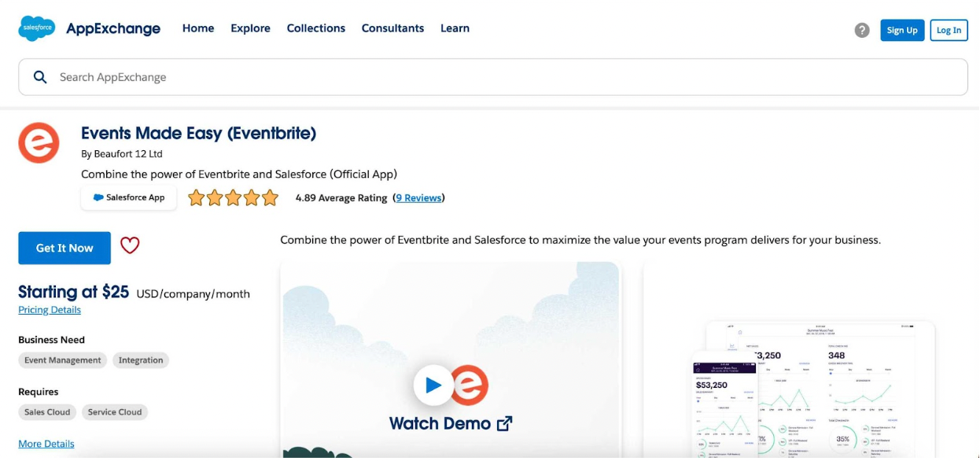Click the Watch Demo link text
Viewport: 980px width, 461px height.
click(x=451, y=423)
